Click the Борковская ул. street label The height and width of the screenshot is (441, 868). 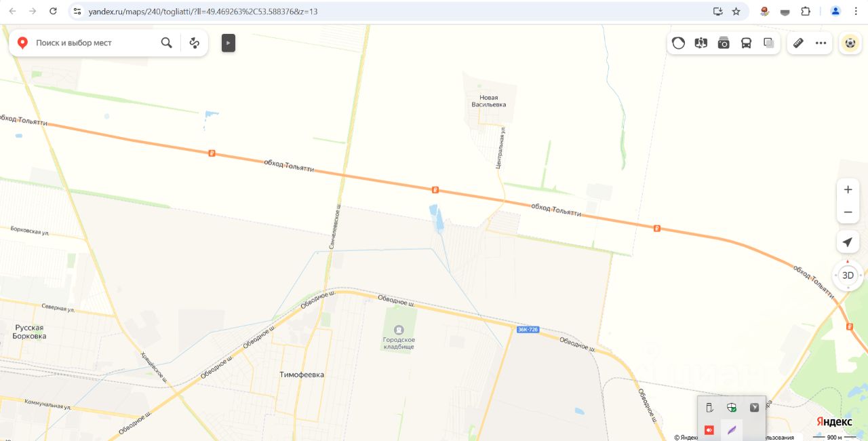30,231
